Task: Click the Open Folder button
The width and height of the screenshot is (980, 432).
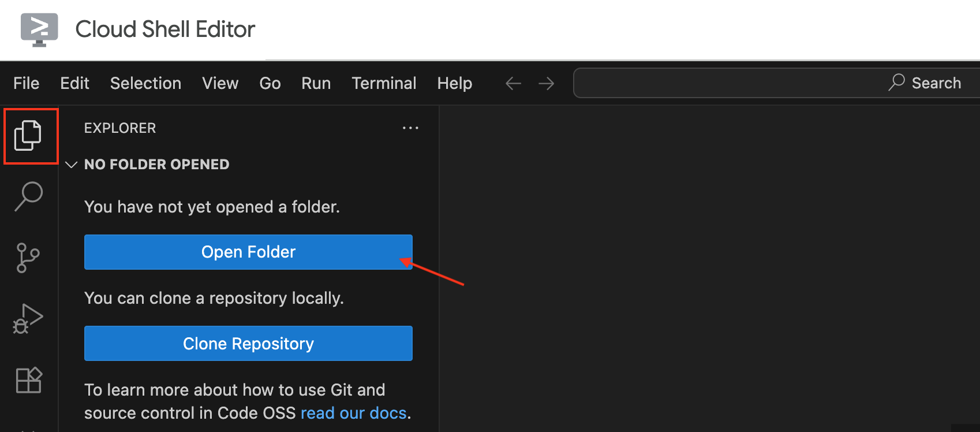Action: [248, 252]
